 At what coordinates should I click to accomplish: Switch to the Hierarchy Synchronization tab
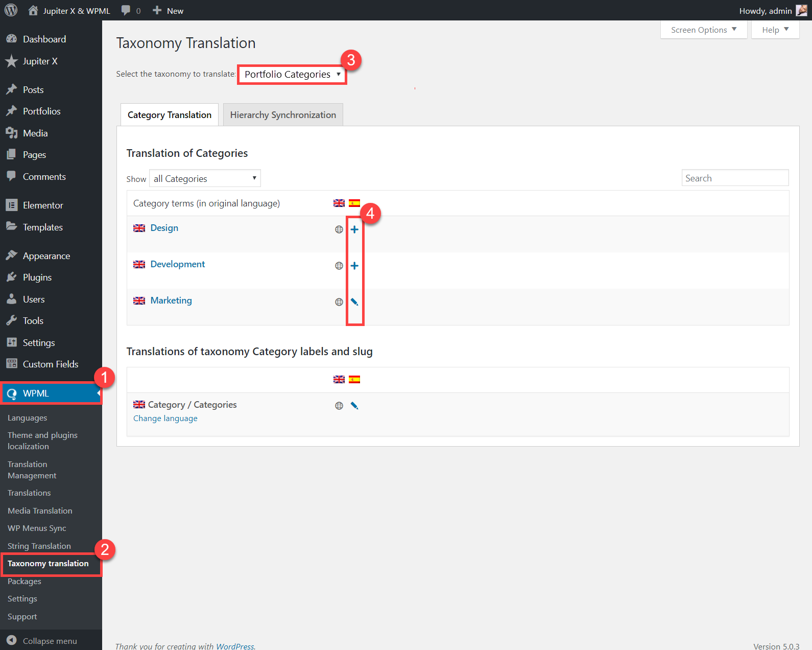pyautogui.click(x=283, y=115)
